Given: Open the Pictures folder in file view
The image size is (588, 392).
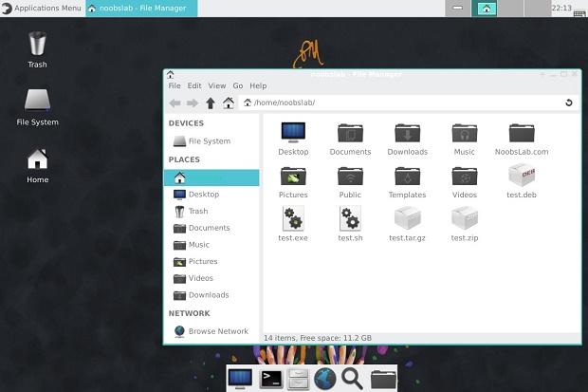Looking at the screenshot, I should (x=293, y=181).
